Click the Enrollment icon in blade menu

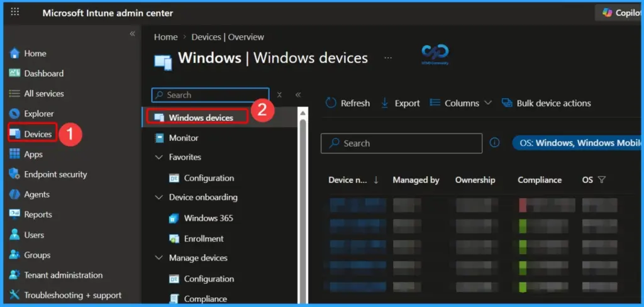(174, 238)
